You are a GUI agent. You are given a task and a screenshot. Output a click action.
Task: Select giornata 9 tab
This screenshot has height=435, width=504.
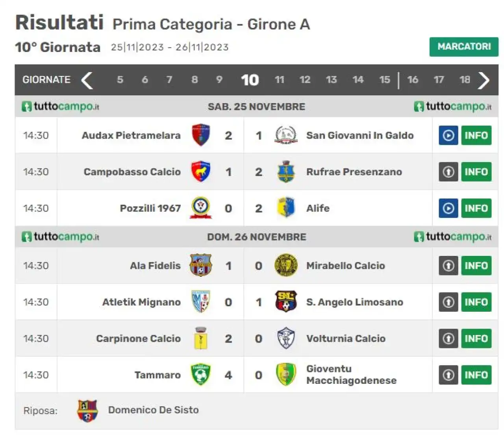tap(219, 80)
